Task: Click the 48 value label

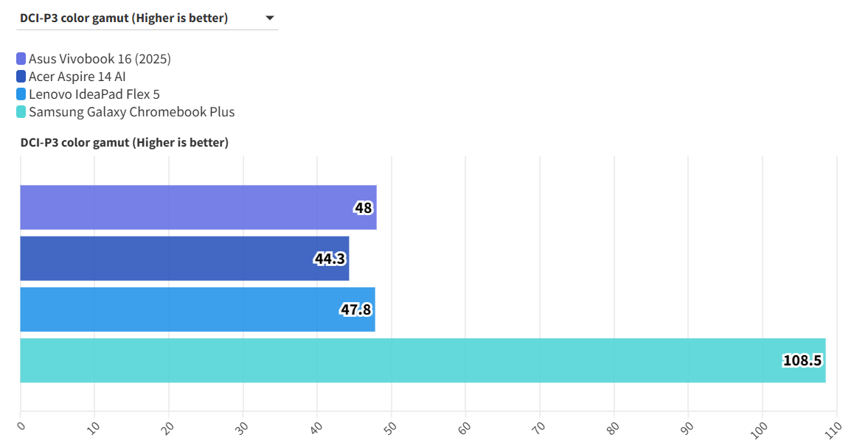Action: [363, 208]
